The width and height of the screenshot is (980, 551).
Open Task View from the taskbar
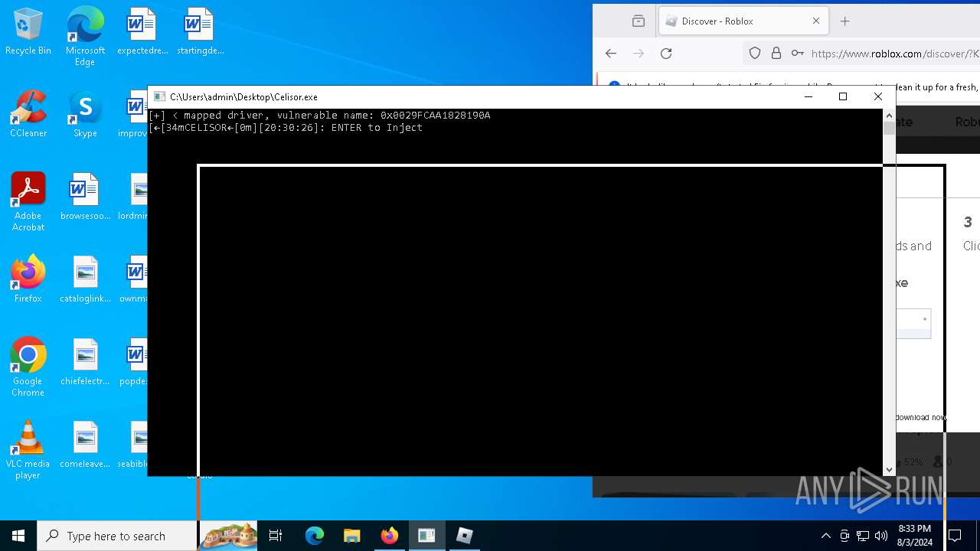276,536
